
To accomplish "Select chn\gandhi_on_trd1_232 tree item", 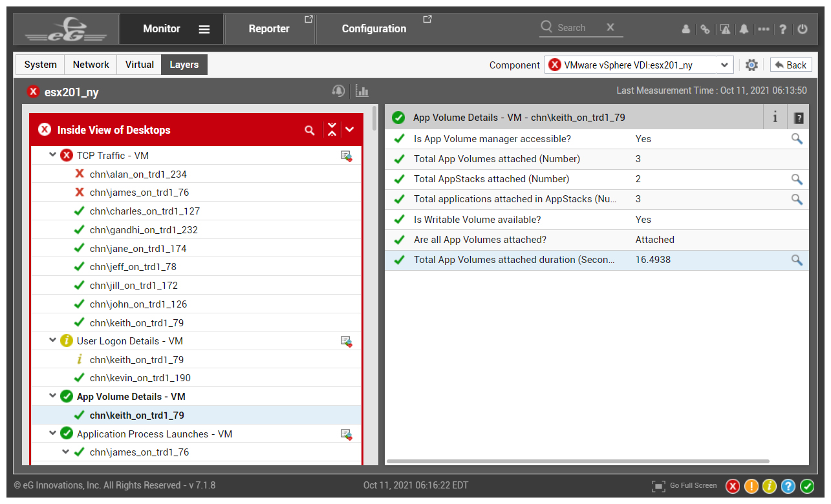I will 144,230.
